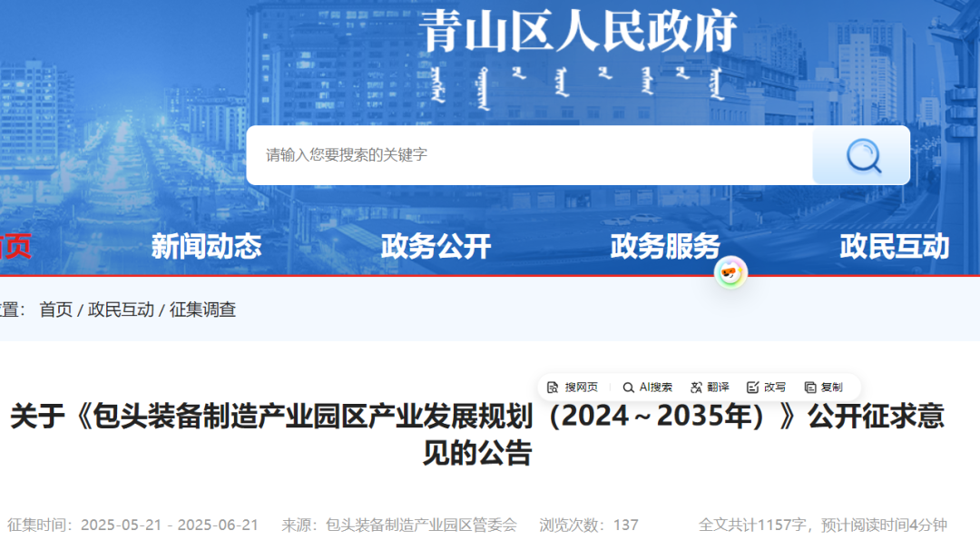Open the 政务公开 navigation menu
The width and height of the screenshot is (980, 540).
point(436,246)
